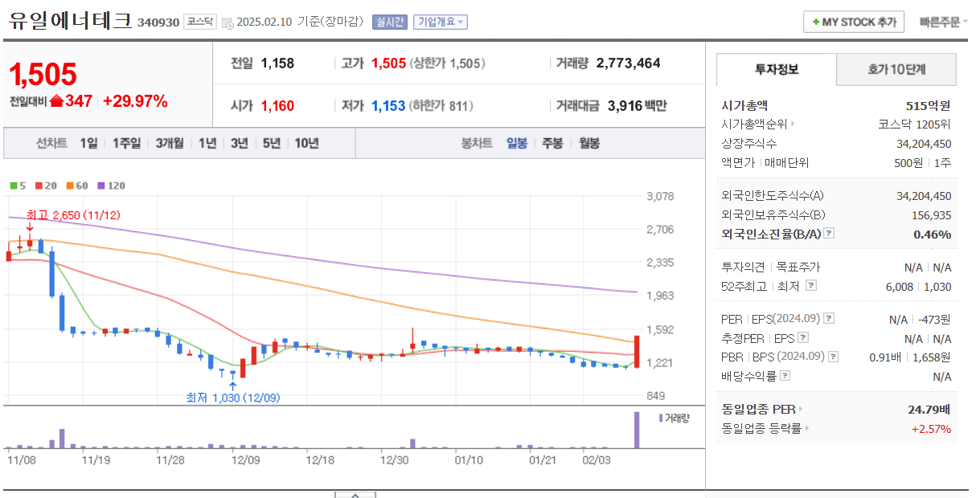980x498 pixels.
Task: Click the MY STOCK 추가 button
Action: click(854, 22)
